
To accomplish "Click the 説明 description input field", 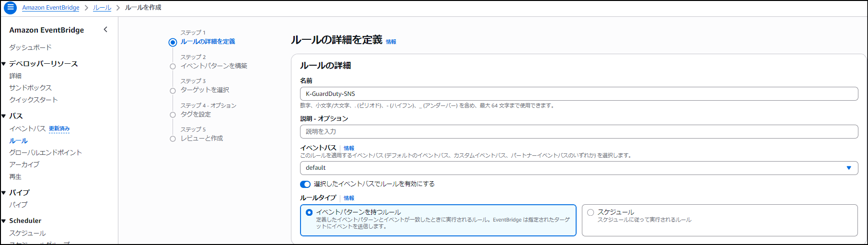I will click(x=579, y=131).
